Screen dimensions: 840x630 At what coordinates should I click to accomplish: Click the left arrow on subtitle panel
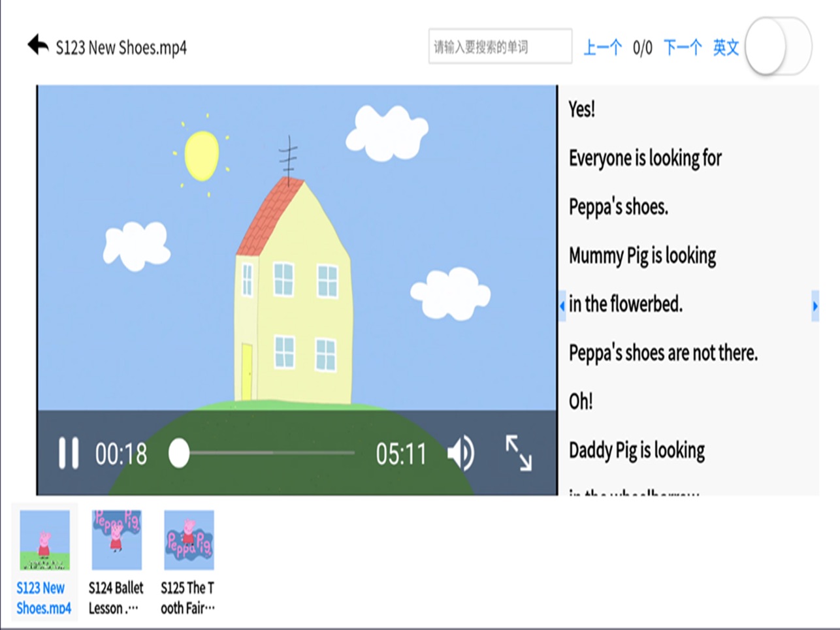click(x=562, y=306)
